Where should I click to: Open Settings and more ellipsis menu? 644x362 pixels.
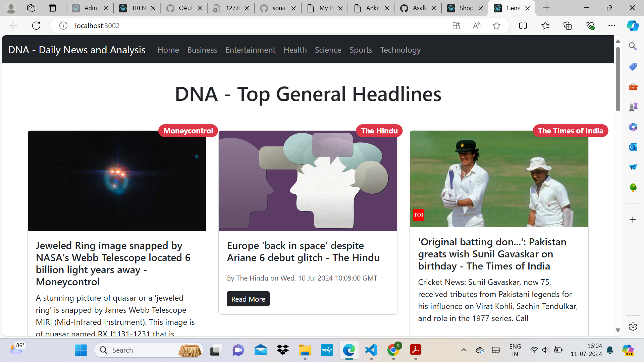click(x=612, y=25)
